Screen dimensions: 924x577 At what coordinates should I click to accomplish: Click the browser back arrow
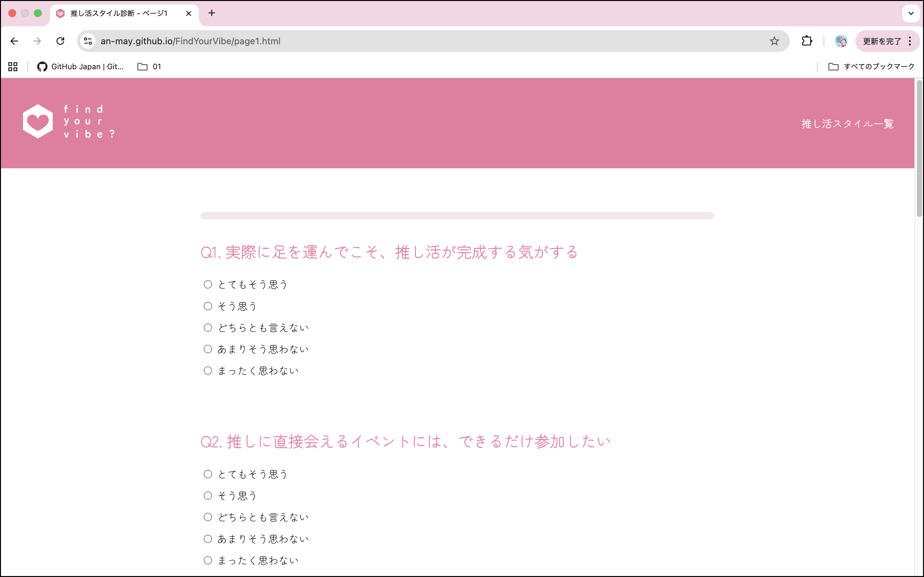click(14, 41)
